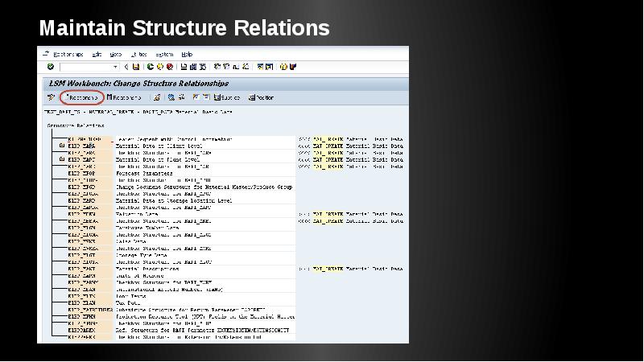Open the Edit menu
This screenshot has height=362, width=644.
[97, 54]
